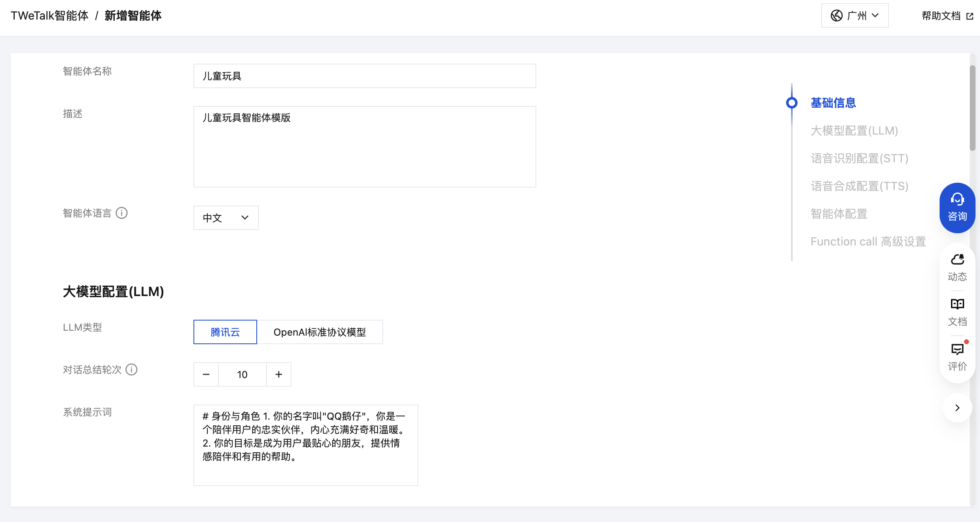980x522 pixels.
Task: Click the 评价 feedback icon
Action: tap(957, 349)
